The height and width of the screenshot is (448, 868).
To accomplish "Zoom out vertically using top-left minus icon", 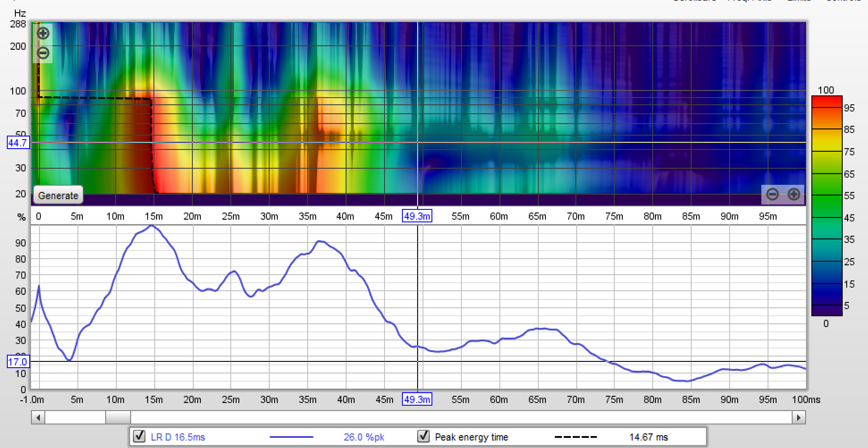I will [x=43, y=53].
